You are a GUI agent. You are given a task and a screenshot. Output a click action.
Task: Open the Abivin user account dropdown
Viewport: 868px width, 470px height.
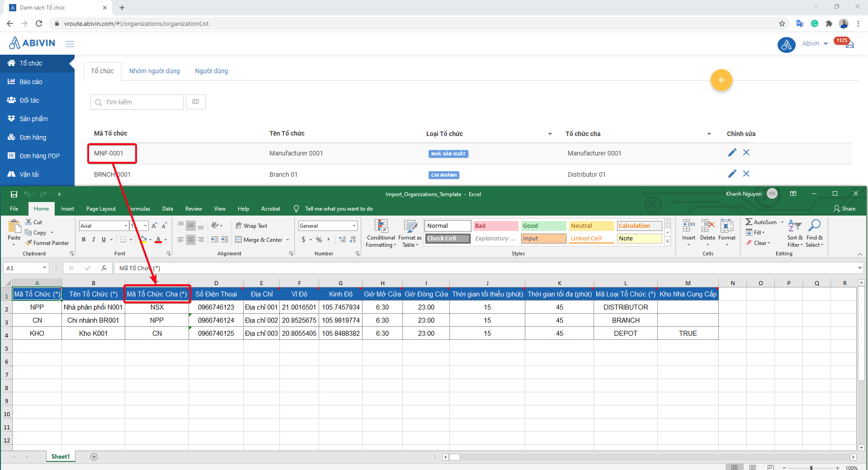click(815, 43)
